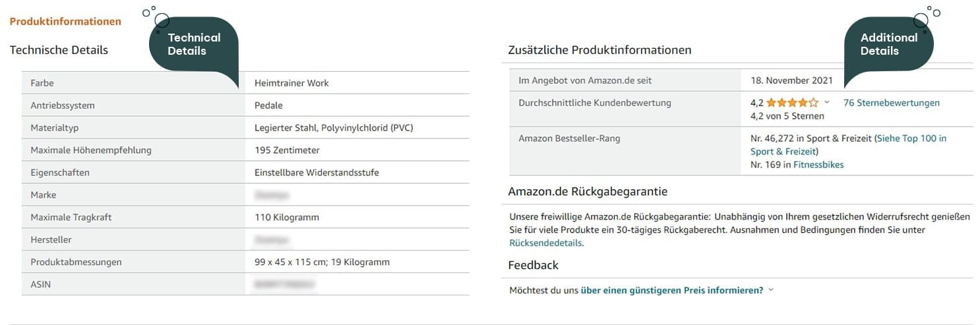Select the Farbe row label

[x=42, y=83]
